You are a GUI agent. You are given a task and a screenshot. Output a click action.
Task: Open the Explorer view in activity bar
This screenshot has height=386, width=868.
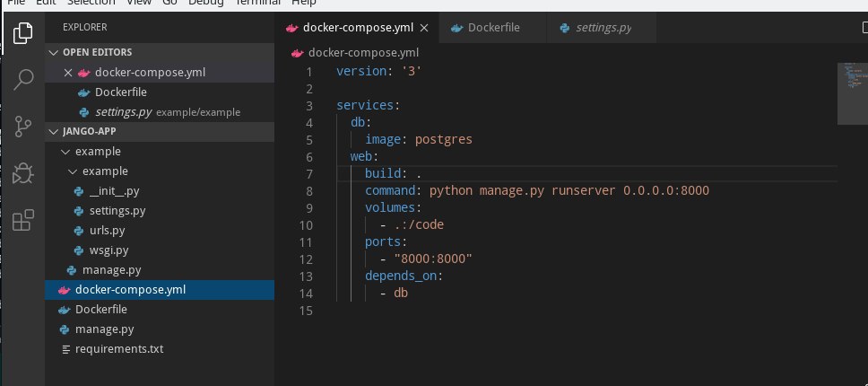tap(22, 32)
